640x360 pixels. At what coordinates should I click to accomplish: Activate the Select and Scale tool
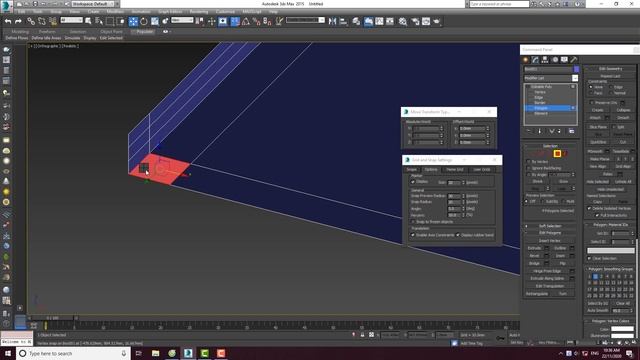155,21
